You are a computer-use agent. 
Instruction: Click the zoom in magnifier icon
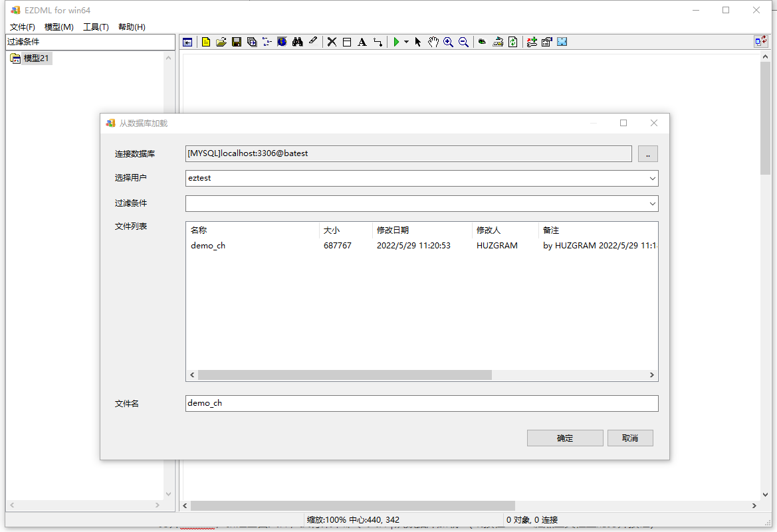tap(449, 42)
